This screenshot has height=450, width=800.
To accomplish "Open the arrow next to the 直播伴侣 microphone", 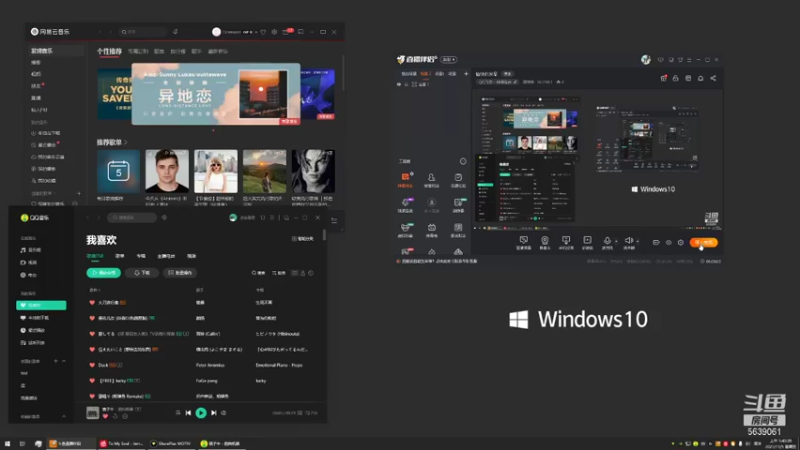I will [616, 241].
